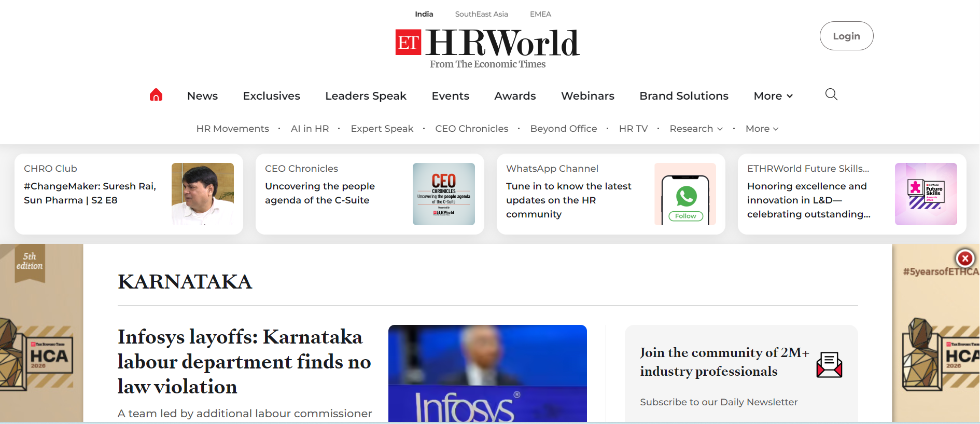Click the ET HRWorld logo
The width and height of the screenshot is (980, 424).
pyautogui.click(x=487, y=49)
